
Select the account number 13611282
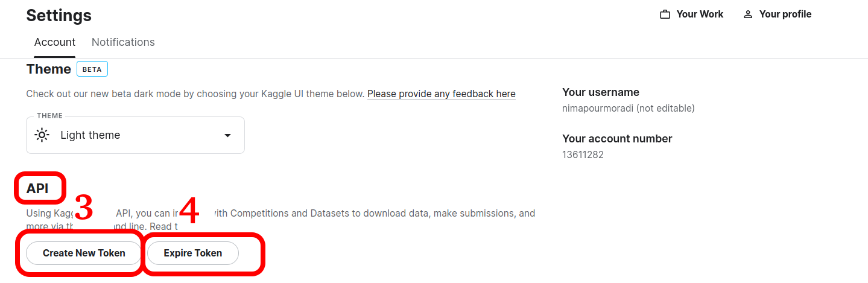pos(583,155)
